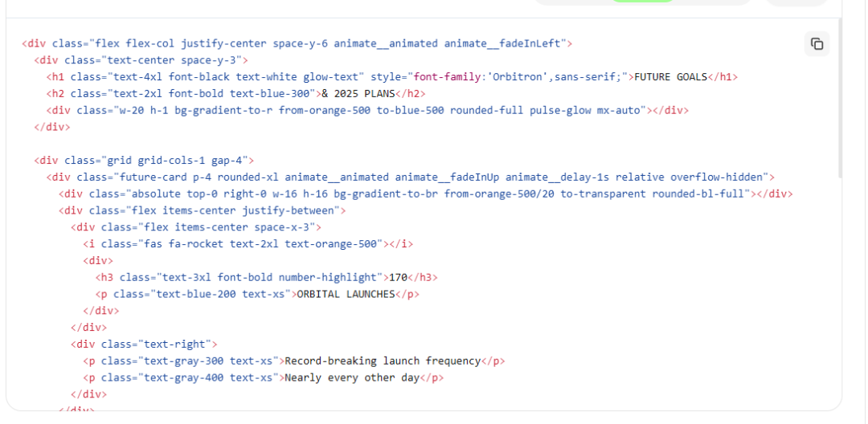This screenshot has width=868, height=424.
Task: Click "Nearly every other day" text
Action: pyautogui.click(x=352, y=378)
